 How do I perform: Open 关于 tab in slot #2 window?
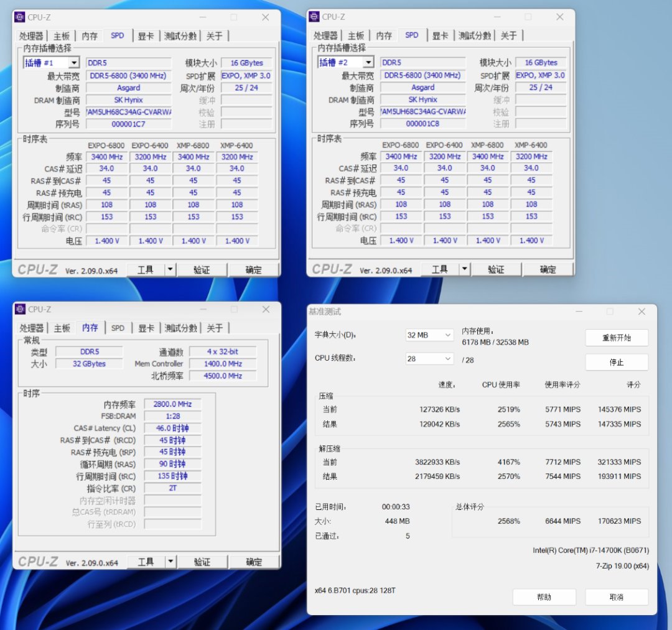pyautogui.click(x=509, y=35)
